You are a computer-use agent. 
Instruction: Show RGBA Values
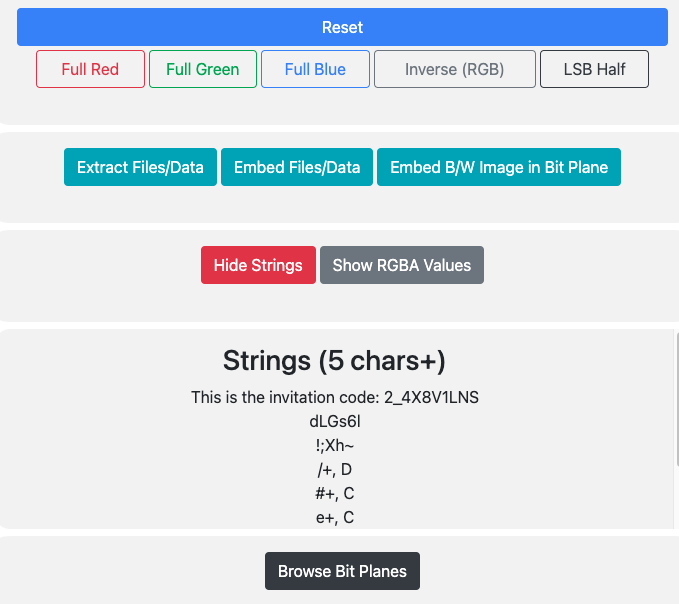click(402, 265)
